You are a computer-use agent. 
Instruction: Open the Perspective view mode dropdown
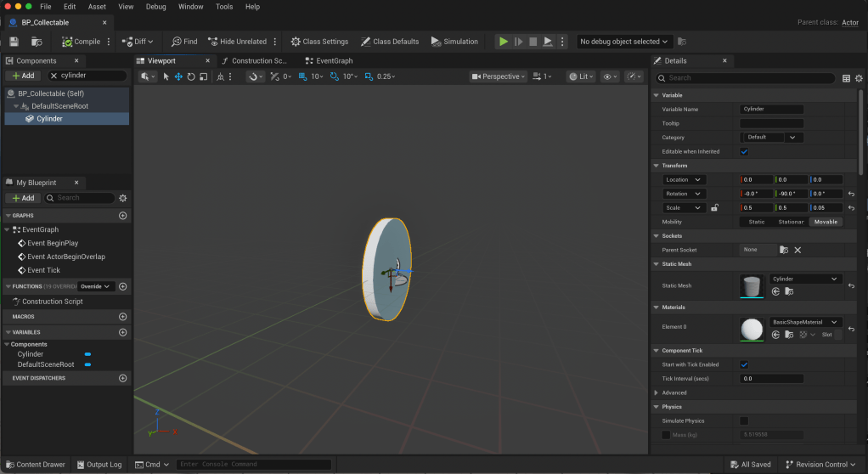[x=498, y=76]
